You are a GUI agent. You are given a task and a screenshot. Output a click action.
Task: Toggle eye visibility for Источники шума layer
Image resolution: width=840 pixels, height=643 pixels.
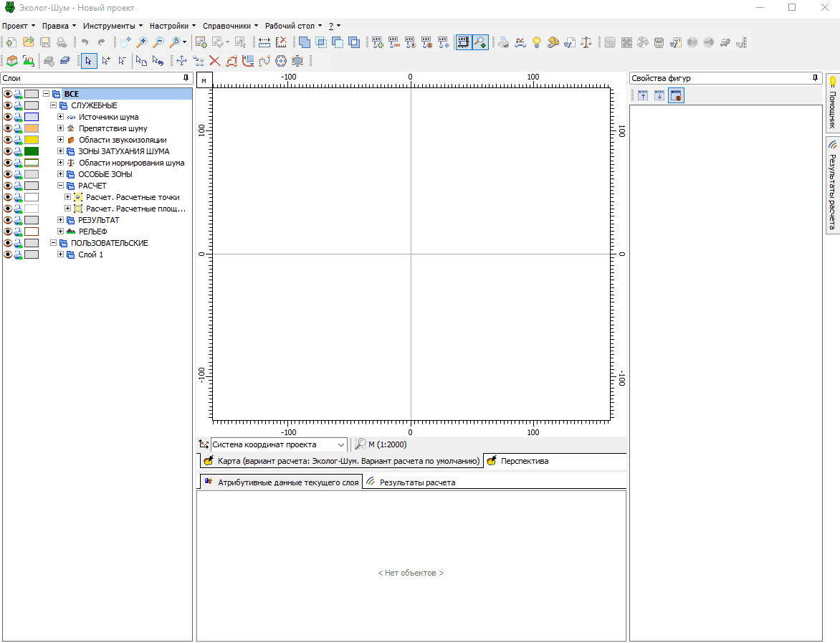[x=8, y=117]
